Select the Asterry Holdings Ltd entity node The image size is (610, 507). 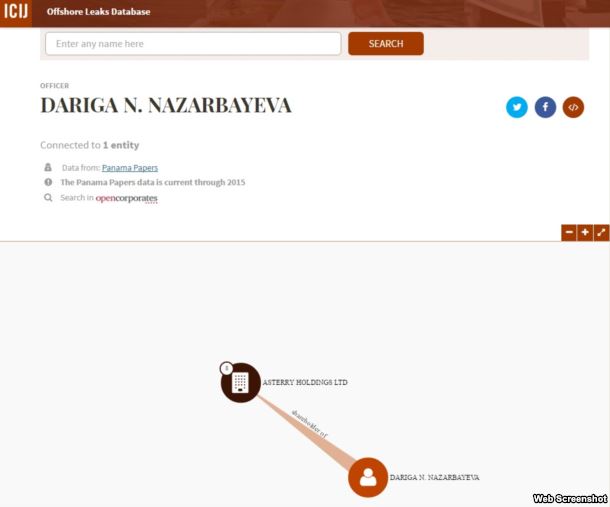pos(240,382)
